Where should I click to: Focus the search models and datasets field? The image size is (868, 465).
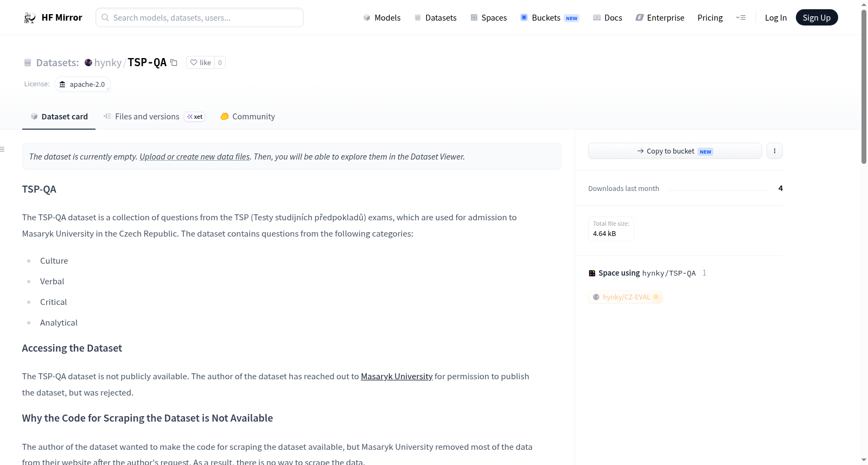tap(200, 17)
